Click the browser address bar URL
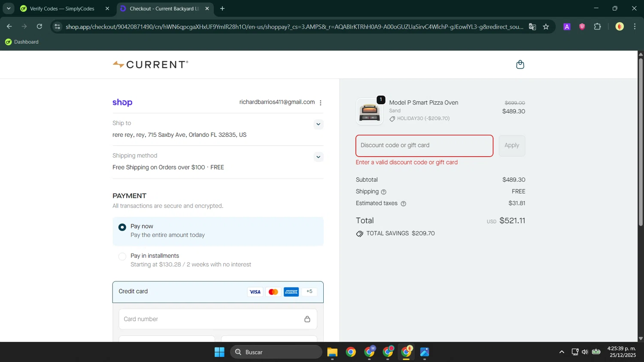This screenshot has width=644, height=362. point(294,27)
